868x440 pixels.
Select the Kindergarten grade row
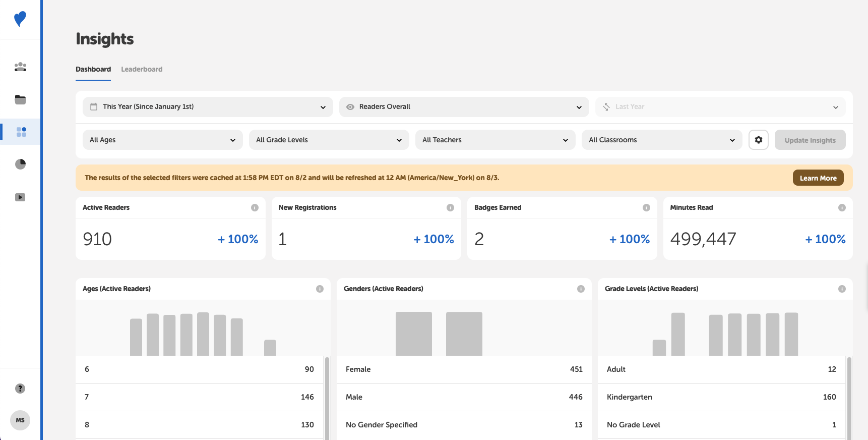(x=722, y=397)
